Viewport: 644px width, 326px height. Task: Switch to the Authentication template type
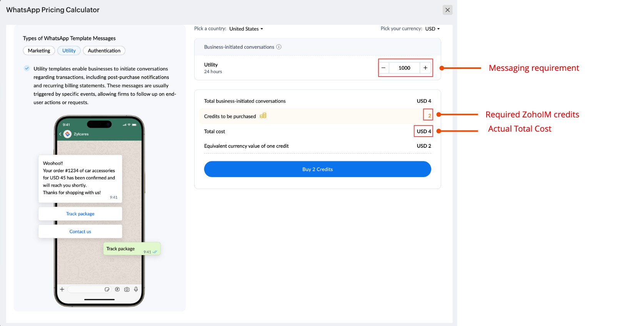(104, 51)
